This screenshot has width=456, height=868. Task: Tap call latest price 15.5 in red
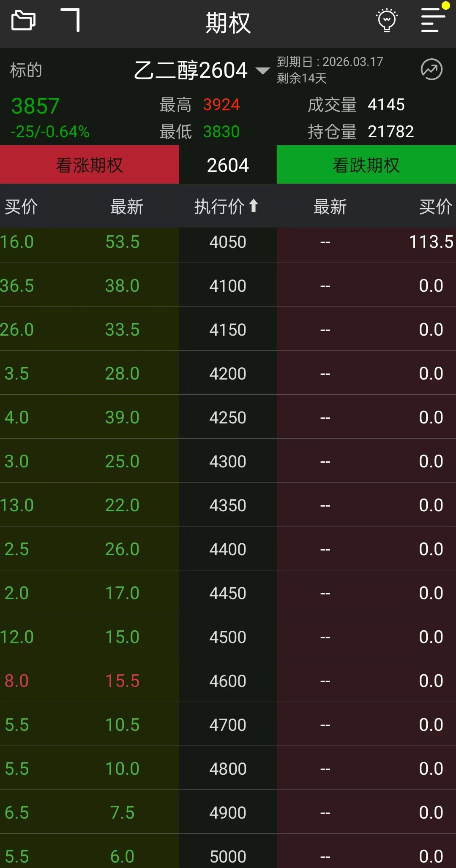pyautogui.click(x=122, y=681)
